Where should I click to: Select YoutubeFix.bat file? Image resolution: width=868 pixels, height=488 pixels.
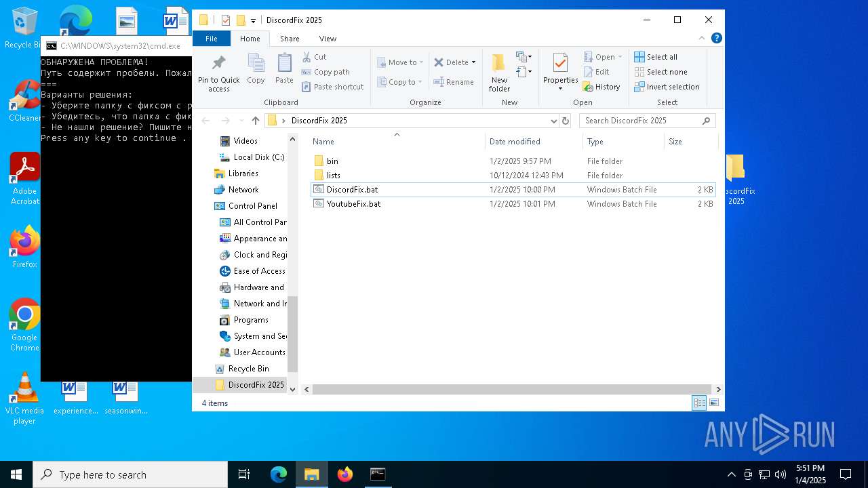click(513, 204)
